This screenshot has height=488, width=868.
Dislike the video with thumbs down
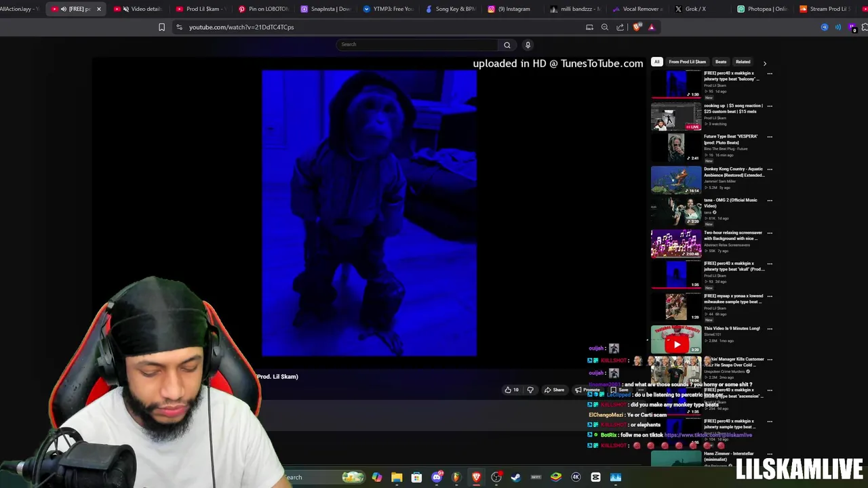[530, 390]
